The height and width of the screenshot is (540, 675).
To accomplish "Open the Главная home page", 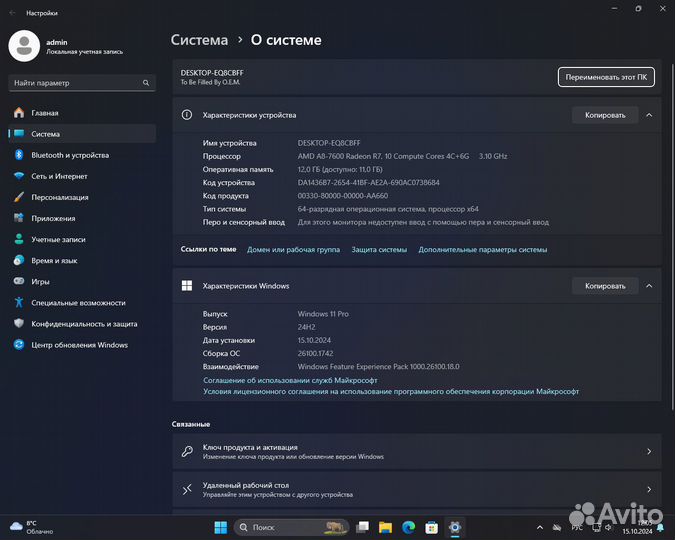I will click(82, 113).
